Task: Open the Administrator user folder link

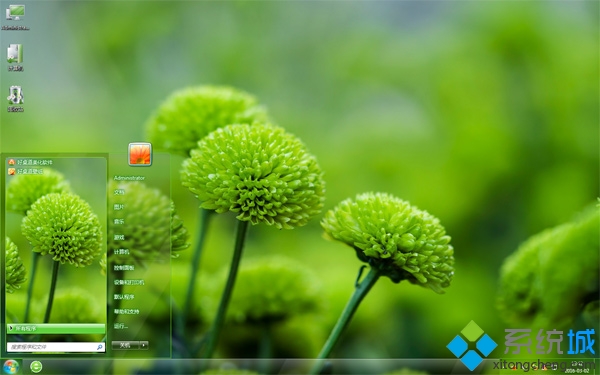Action: click(x=129, y=178)
